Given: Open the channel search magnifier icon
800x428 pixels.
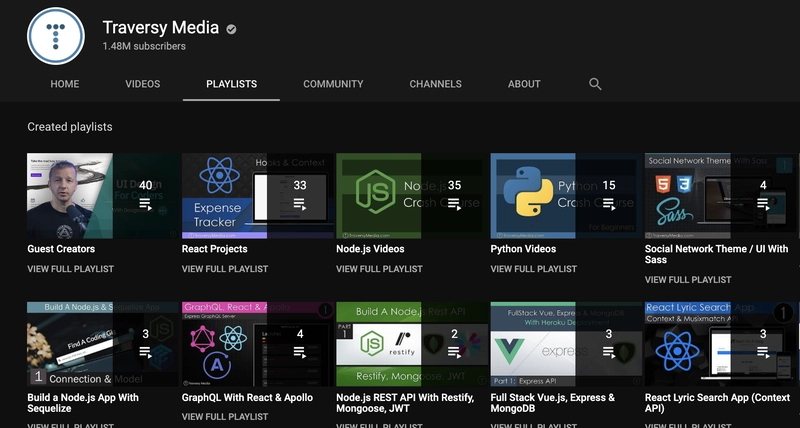Looking at the screenshot, I should coord(595,84).
